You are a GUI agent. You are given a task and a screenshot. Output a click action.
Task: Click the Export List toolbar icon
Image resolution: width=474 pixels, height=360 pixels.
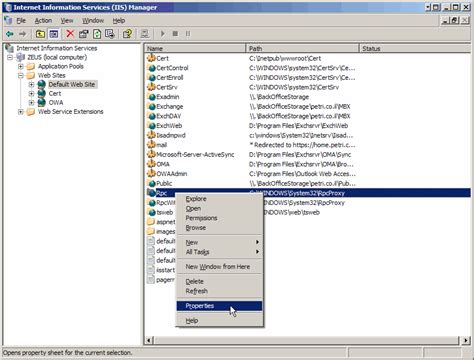pyautogui.click(x=110, y=34)
